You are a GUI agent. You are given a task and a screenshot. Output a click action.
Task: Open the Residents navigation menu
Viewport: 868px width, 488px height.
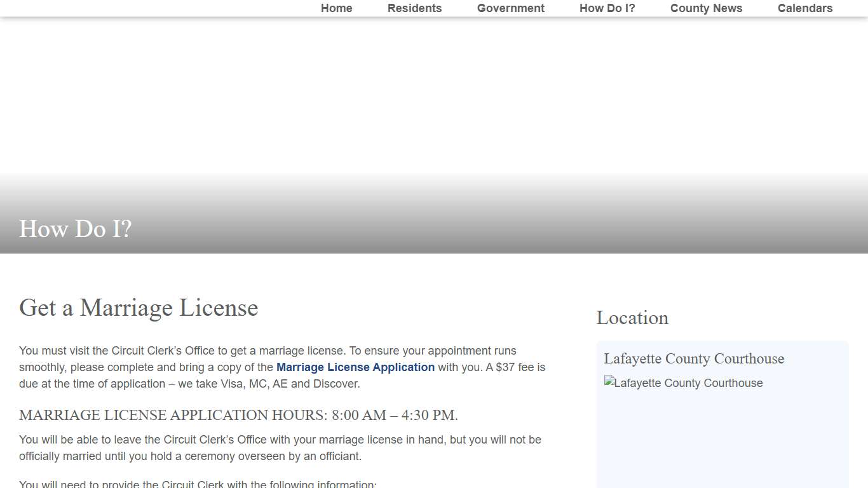click(x=414, y=8)
